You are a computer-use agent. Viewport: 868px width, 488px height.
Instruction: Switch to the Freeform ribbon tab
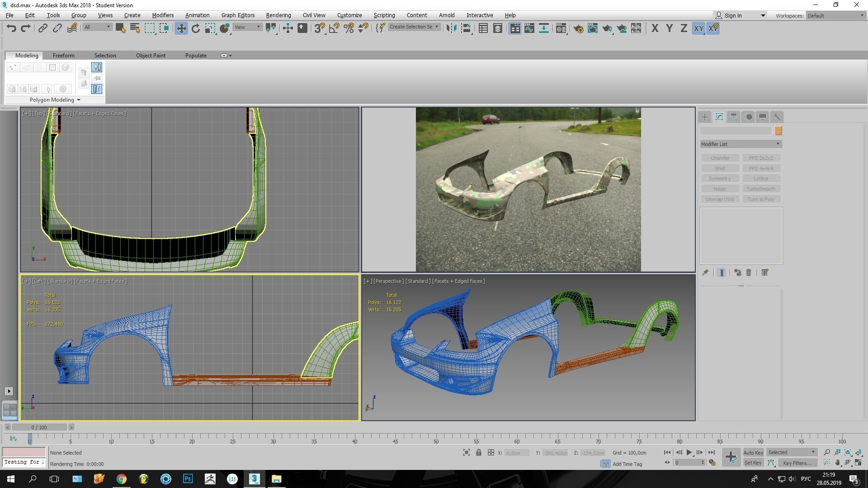click(63, 55)
